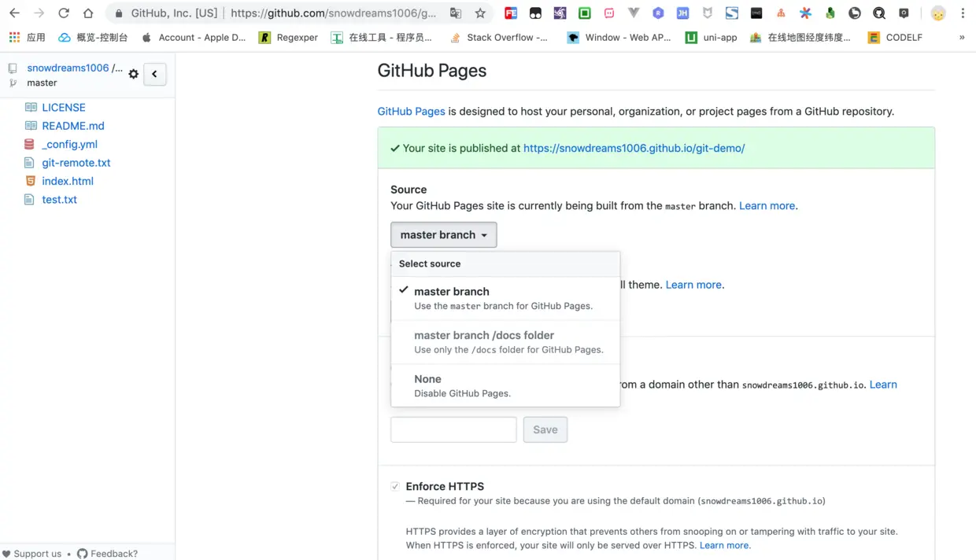Open the master branch source dropdown

pyautogui.click(x=443, y=234)
